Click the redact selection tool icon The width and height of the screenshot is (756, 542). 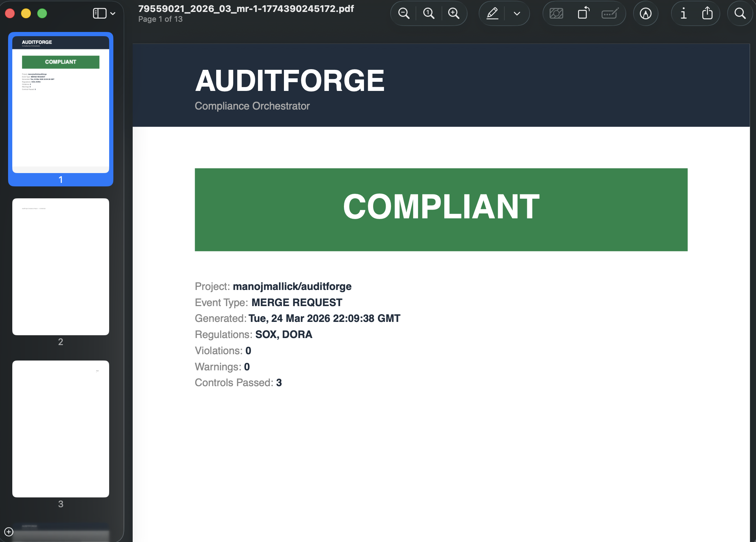(556, 14)
